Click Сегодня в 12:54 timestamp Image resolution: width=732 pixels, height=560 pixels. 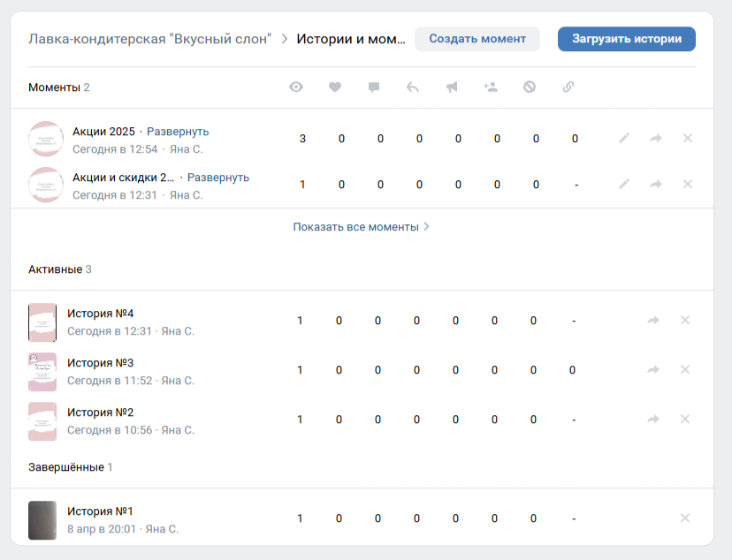[x=115, y=149]
